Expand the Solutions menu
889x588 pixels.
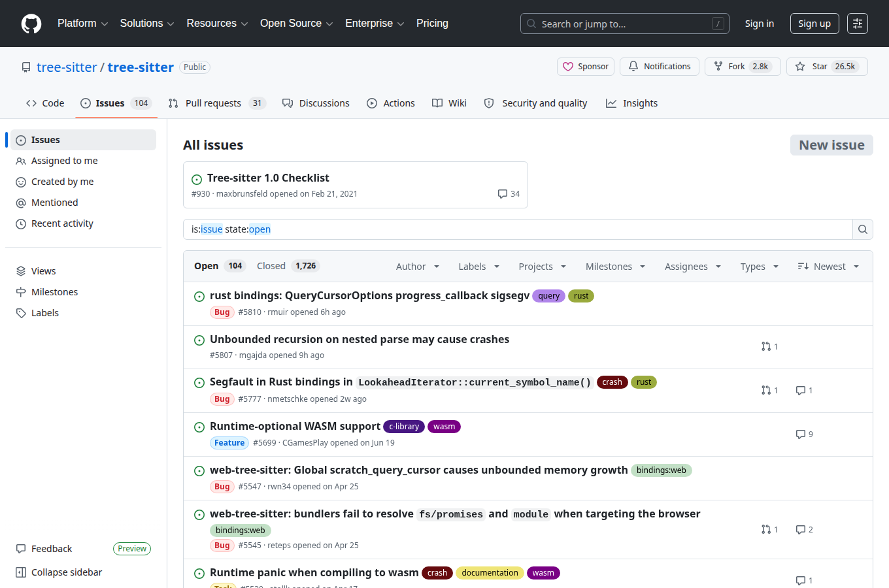click(x=147, y=24)
